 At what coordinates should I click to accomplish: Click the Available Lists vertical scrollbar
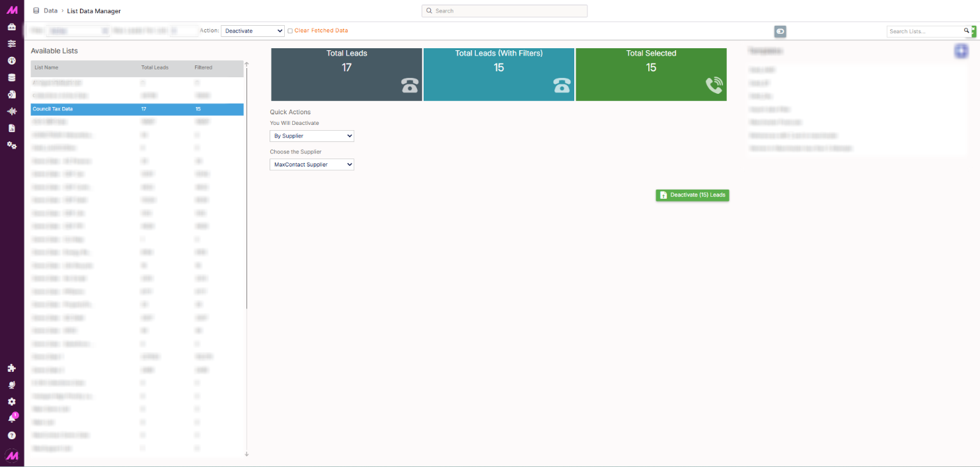coord(246,188)
